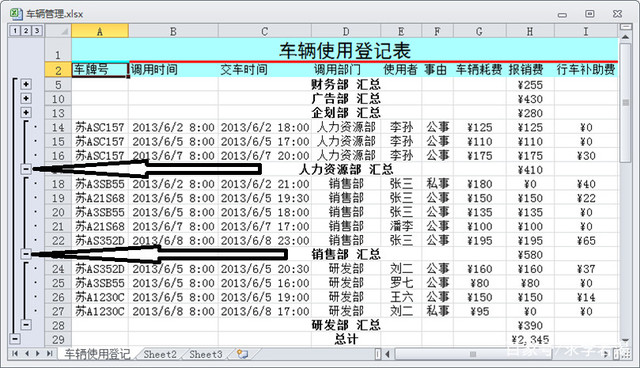
Task: Select row 14 header
Action: [58, 127]
